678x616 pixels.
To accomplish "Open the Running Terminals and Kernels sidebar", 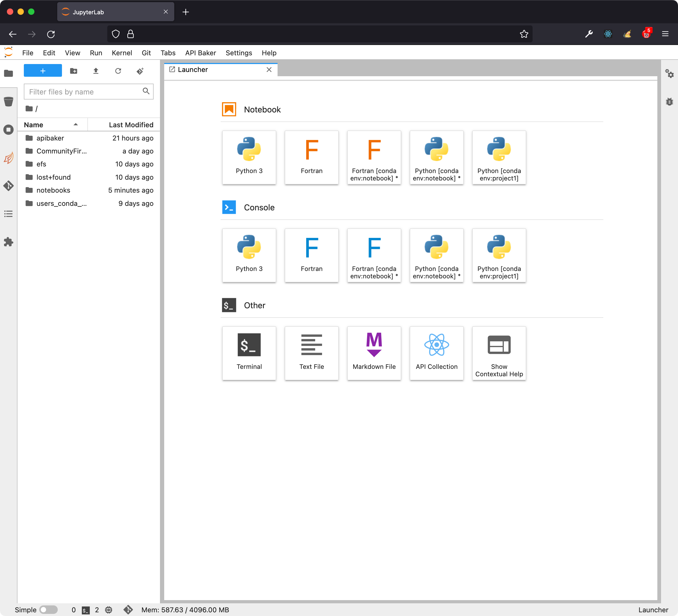I will [x=8, y=130].
